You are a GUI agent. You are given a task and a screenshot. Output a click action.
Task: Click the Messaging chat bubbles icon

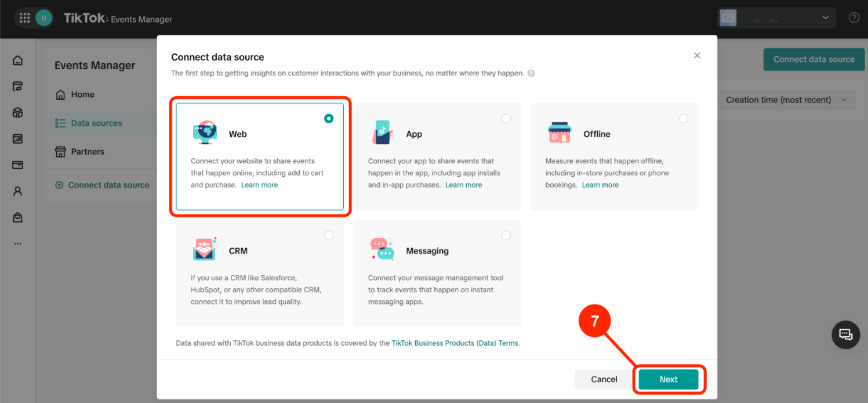point(382,249)
